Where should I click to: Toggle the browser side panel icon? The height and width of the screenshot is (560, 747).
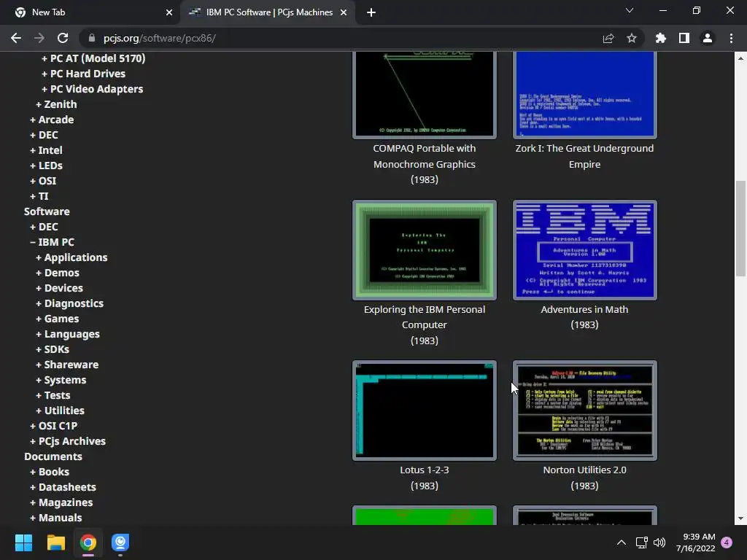[684, 38]
